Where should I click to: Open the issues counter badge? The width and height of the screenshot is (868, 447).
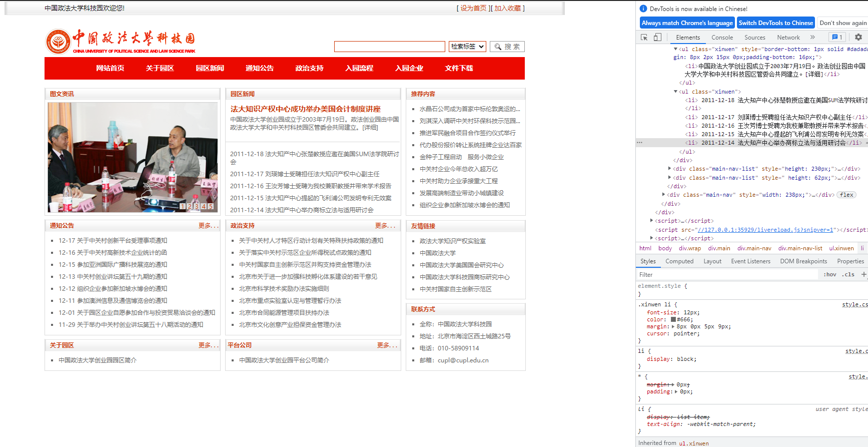tap(836, 37)
